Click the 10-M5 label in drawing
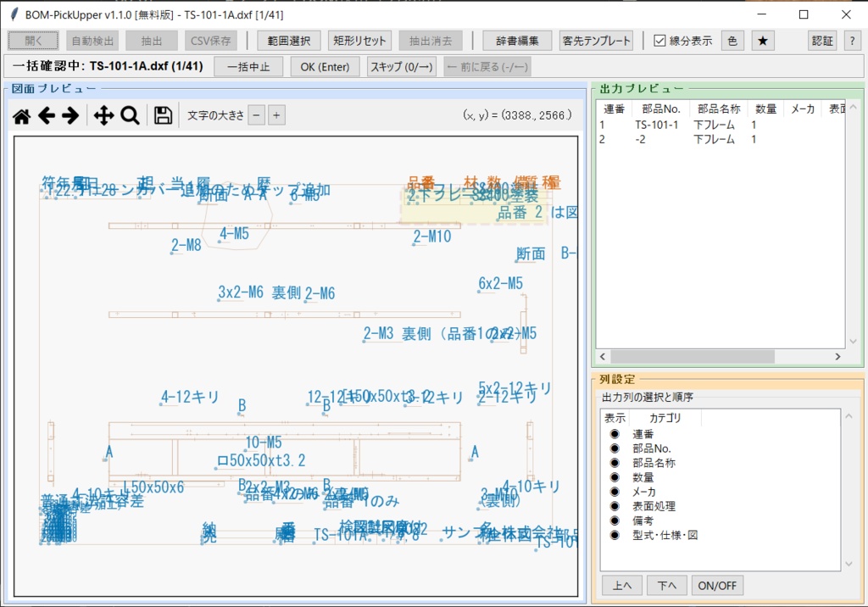The height and width of the screenshot is (607, 868). click(x=264, y=443)
